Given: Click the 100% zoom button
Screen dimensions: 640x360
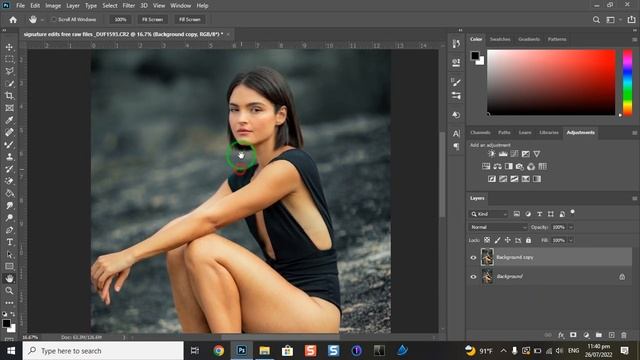Looking at the screenshot, I should tap(120, 20).
